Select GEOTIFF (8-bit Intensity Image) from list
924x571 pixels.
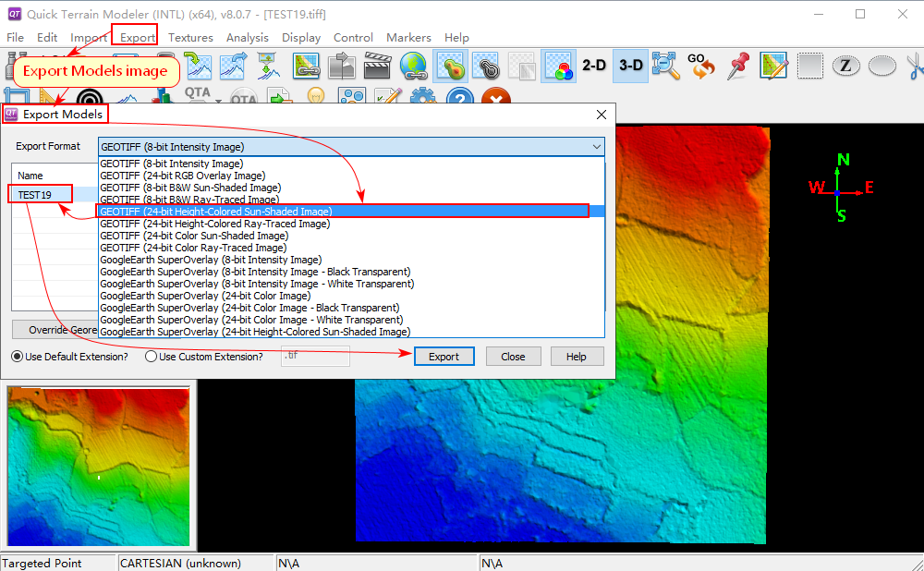(x=172, y=164)
